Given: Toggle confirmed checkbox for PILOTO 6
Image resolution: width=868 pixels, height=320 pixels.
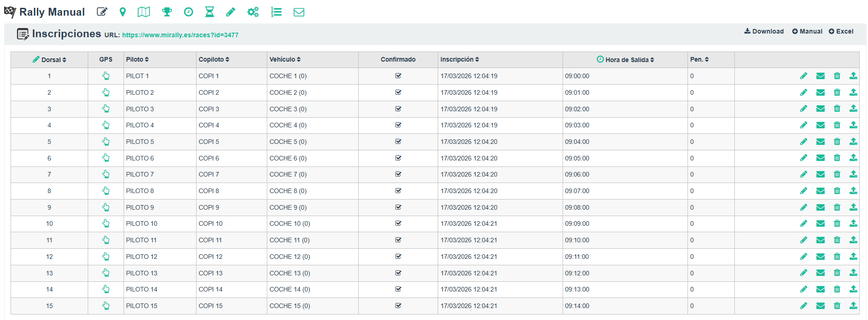Looking at the screenshot, I should pos(398,158).
